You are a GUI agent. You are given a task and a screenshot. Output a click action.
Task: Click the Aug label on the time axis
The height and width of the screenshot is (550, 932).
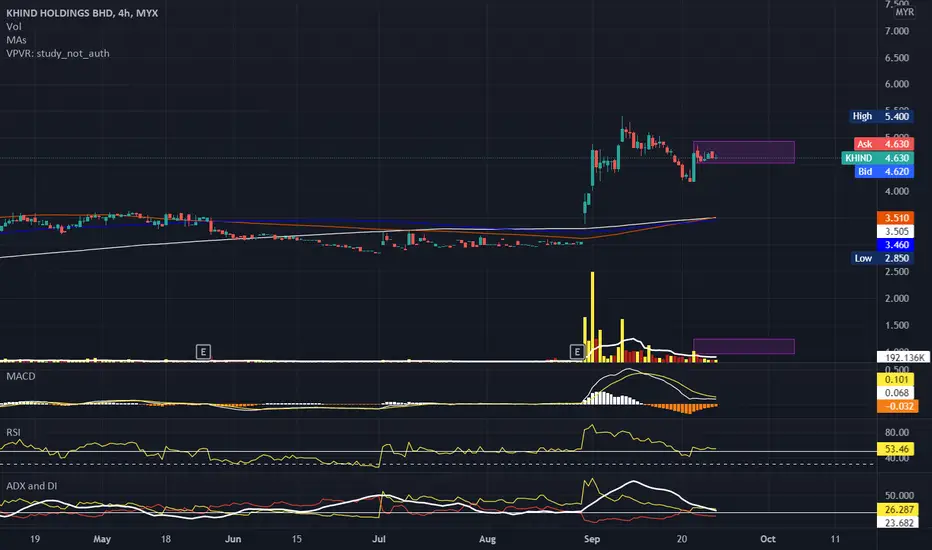487,539
